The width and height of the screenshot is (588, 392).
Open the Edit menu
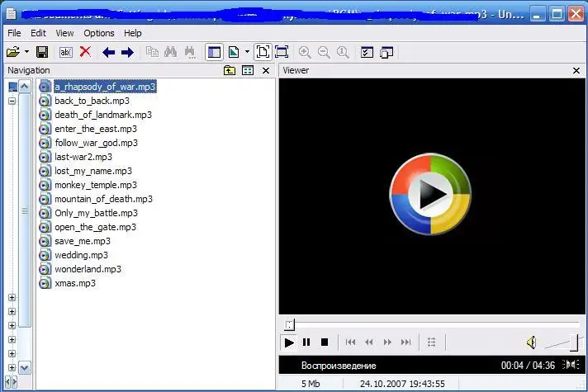pyautogui.click(x=38, y=33)
